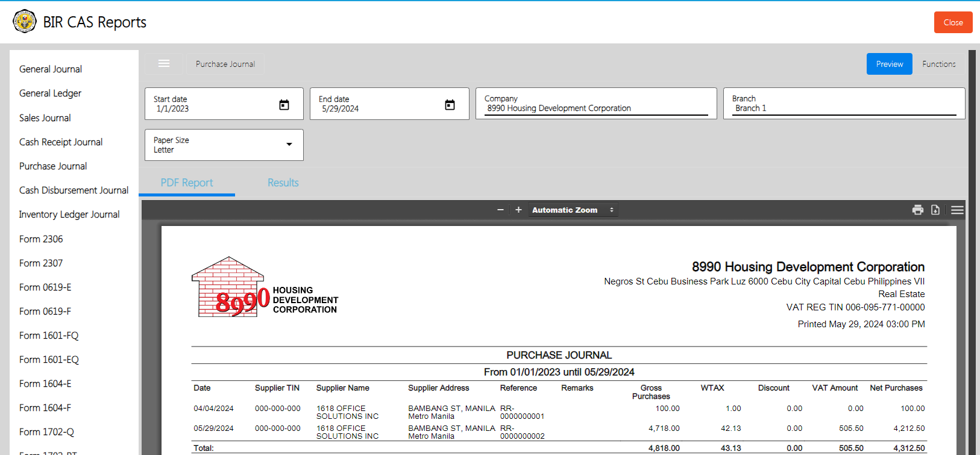Screen dimensions: 980x455
Task: Click the PURCHASE JOURNAL report heading
Action: (559, 355)
